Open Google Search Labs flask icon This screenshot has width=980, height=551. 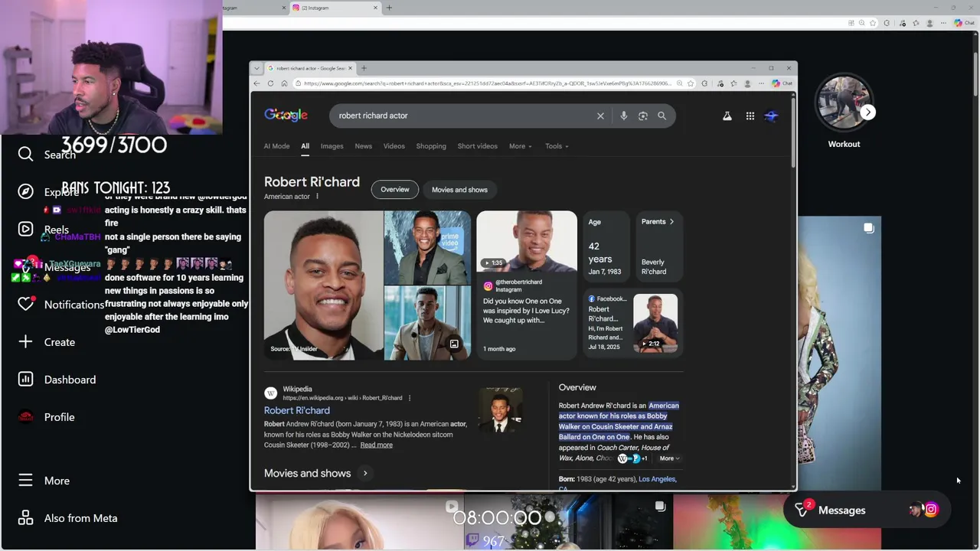pyautogui.click(x=727, y=116)
